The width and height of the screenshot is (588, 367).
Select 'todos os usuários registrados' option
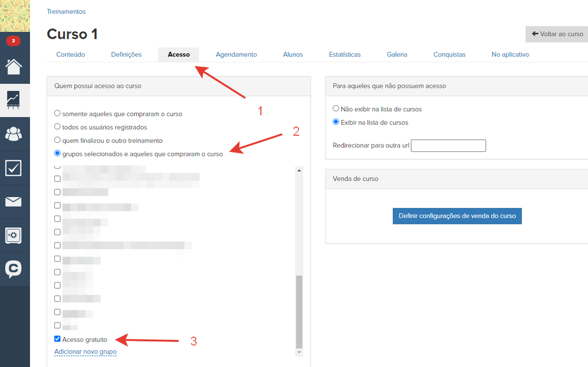(x=57, y=126)
